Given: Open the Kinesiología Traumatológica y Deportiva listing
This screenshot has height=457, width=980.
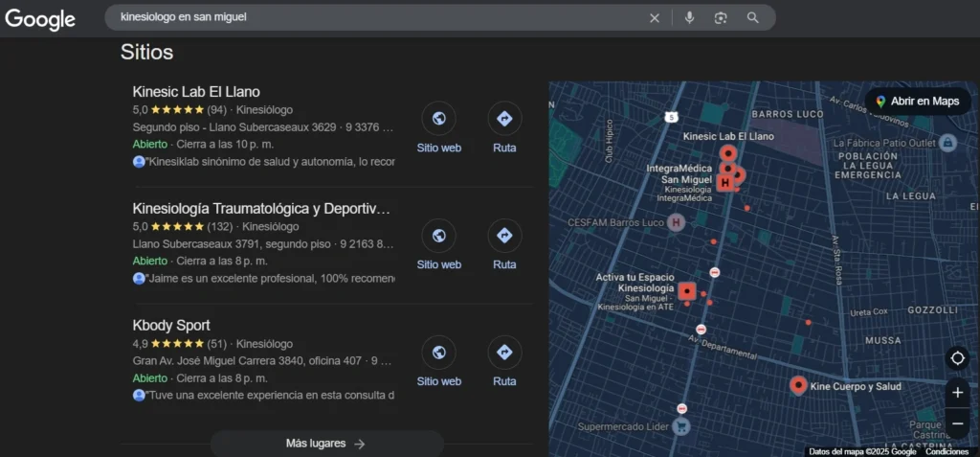Looking at the screenshot, I should pos(261,209).
